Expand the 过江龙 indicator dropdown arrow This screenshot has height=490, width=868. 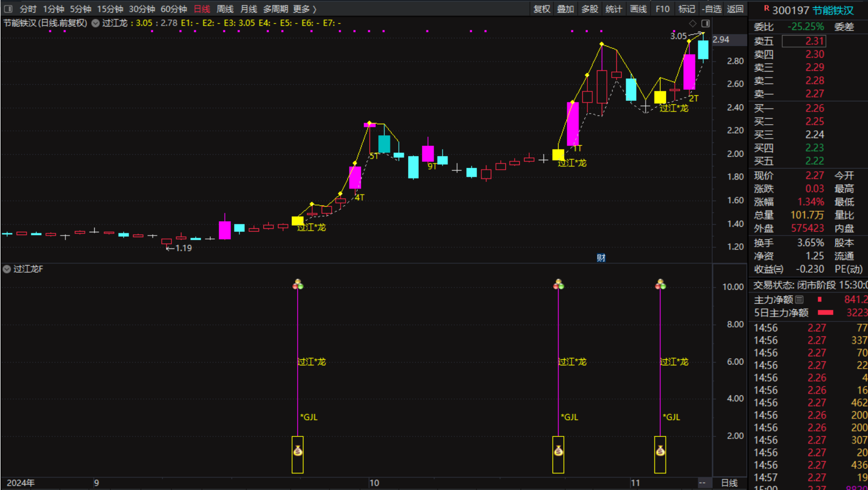tap(95, 23)
